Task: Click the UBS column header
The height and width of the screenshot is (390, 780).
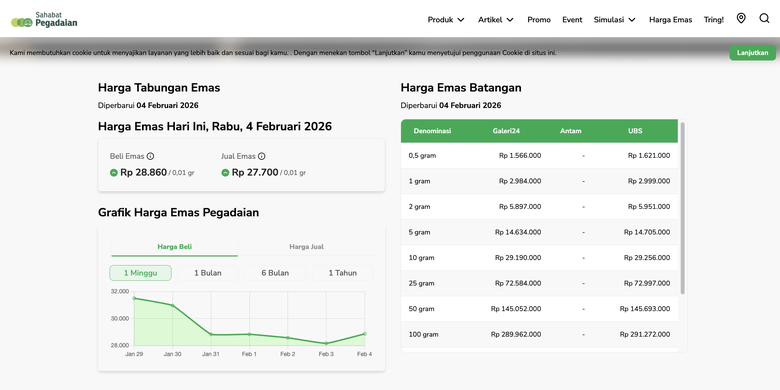Action: 635,131
